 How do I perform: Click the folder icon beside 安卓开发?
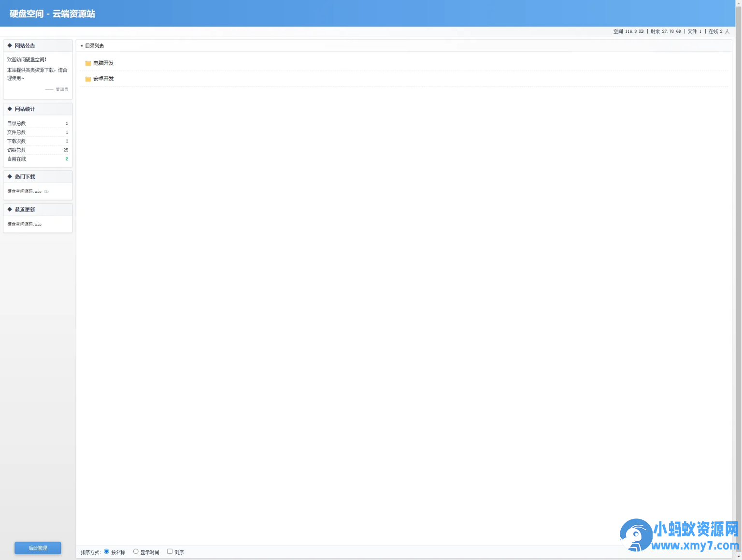click(88, 79)
